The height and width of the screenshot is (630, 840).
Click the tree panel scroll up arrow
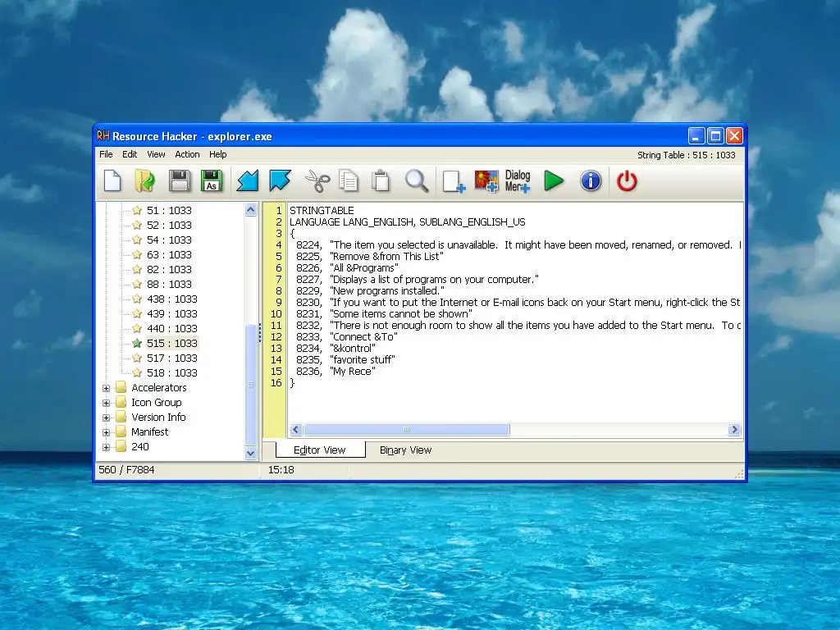(x=250, y=210)
